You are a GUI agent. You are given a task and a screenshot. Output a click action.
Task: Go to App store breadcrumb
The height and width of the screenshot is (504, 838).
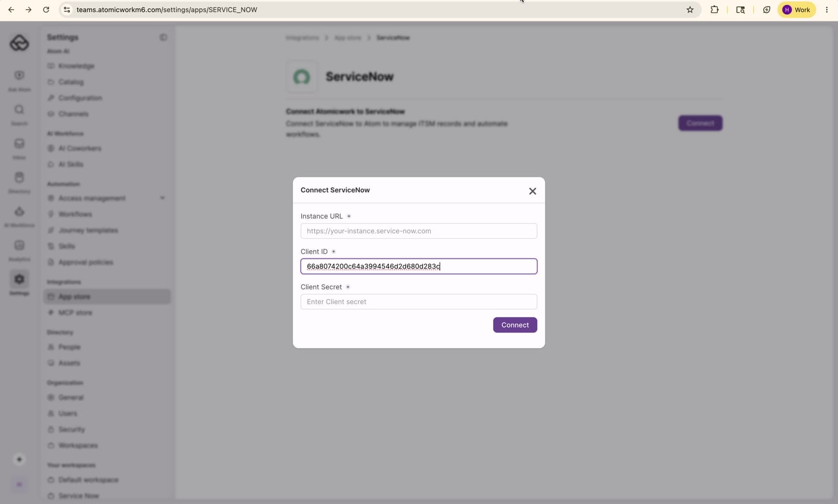point(348,38)
